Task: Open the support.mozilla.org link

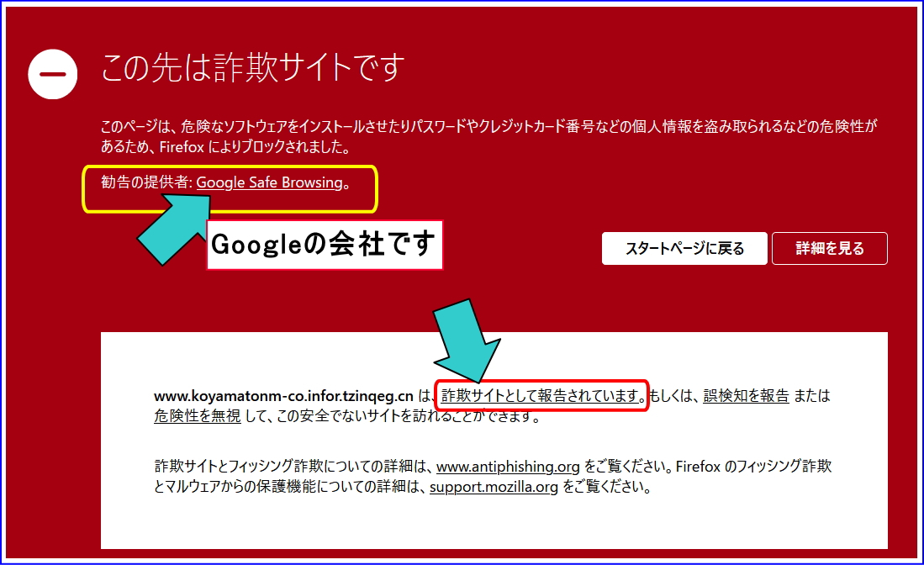Action: point(494,486)
